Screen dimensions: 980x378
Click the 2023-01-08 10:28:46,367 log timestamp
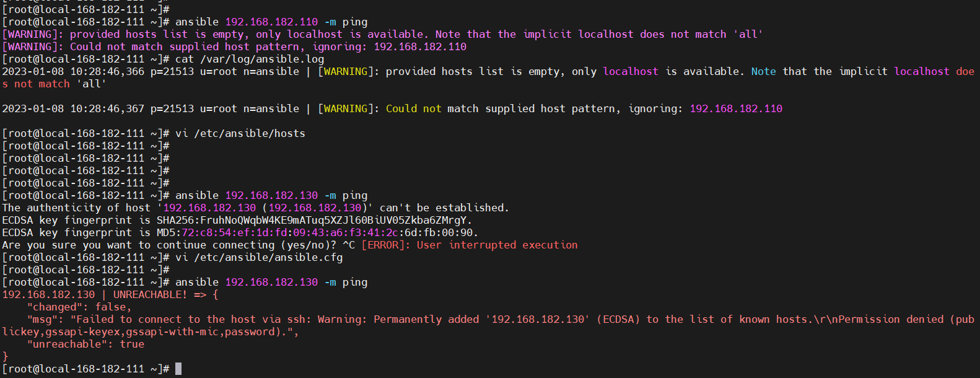click(x=73, y=108)
